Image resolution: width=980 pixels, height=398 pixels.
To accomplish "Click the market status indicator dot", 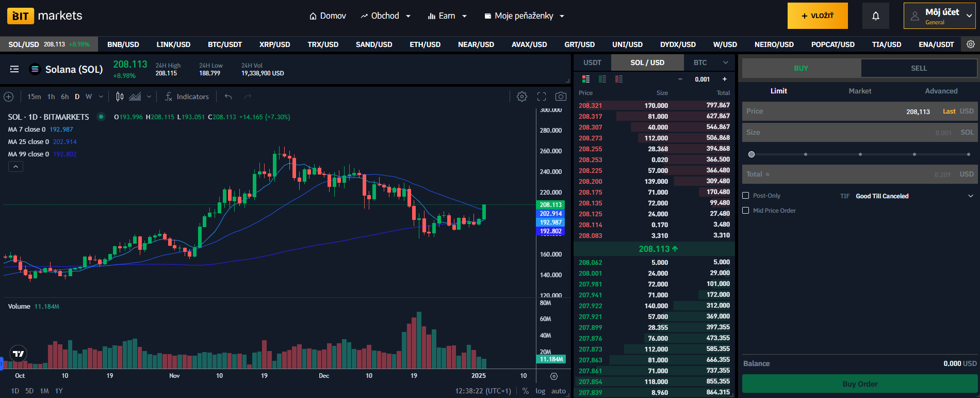I will pyautogui.click(x=101, y=117).
